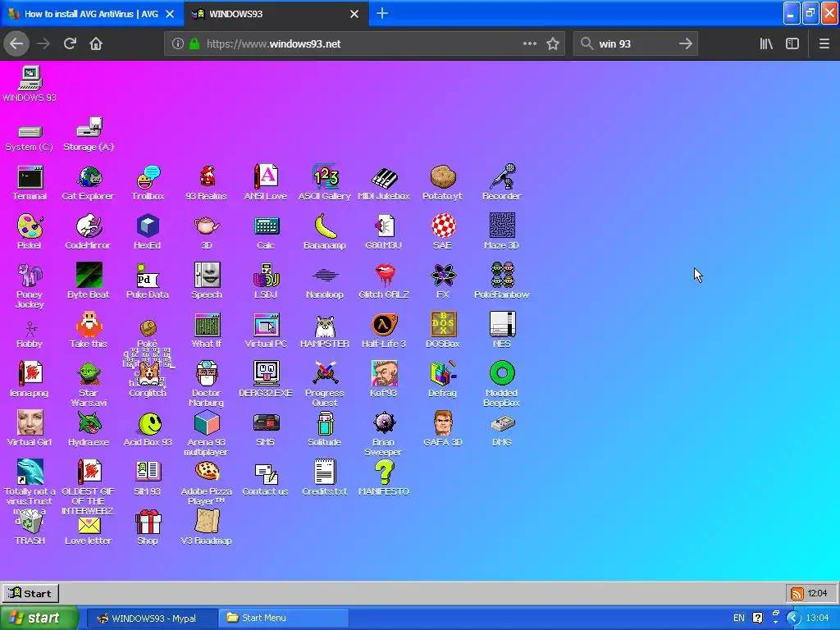Launch Modded BeepBox green ring icon
Screen dimensions: 840x630
click(x=502, y=384)
